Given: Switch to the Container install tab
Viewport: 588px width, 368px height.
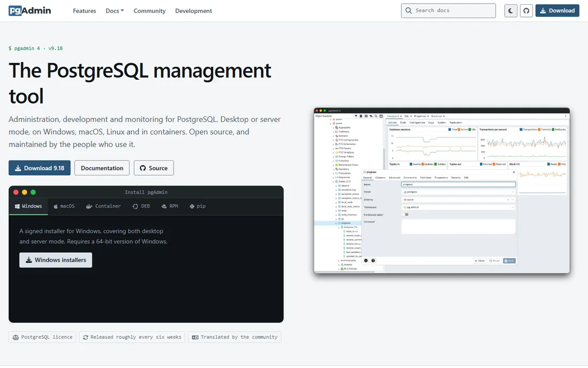Looking at the screenshot, I should [x=104, y=206].
